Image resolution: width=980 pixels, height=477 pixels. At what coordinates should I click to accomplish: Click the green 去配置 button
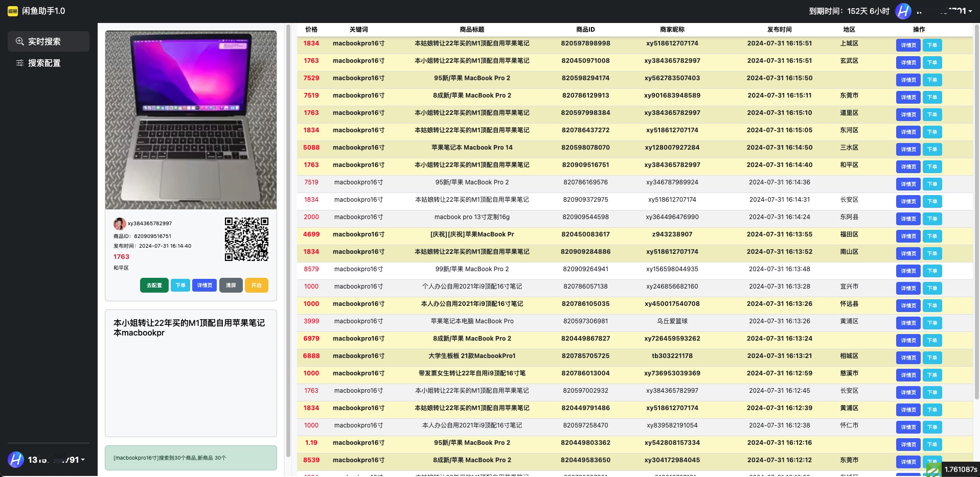coord(154,285)
